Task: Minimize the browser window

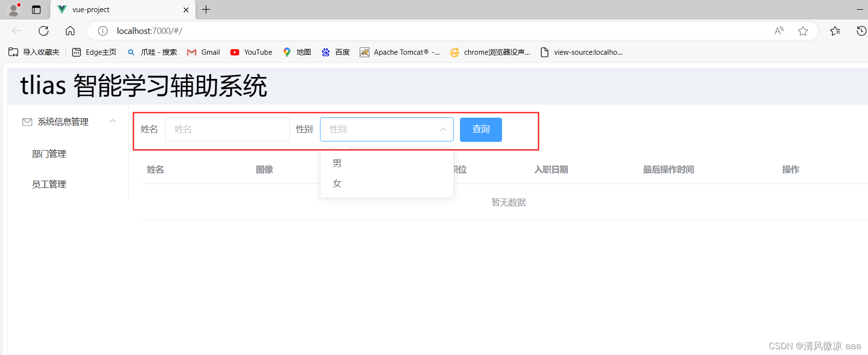Action: [860, 9]
